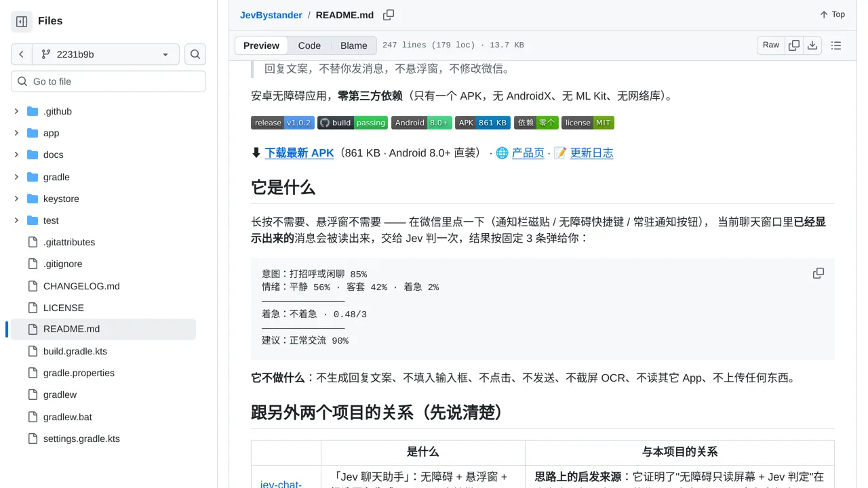Open gradle.properties file

(x=79, y=373)
